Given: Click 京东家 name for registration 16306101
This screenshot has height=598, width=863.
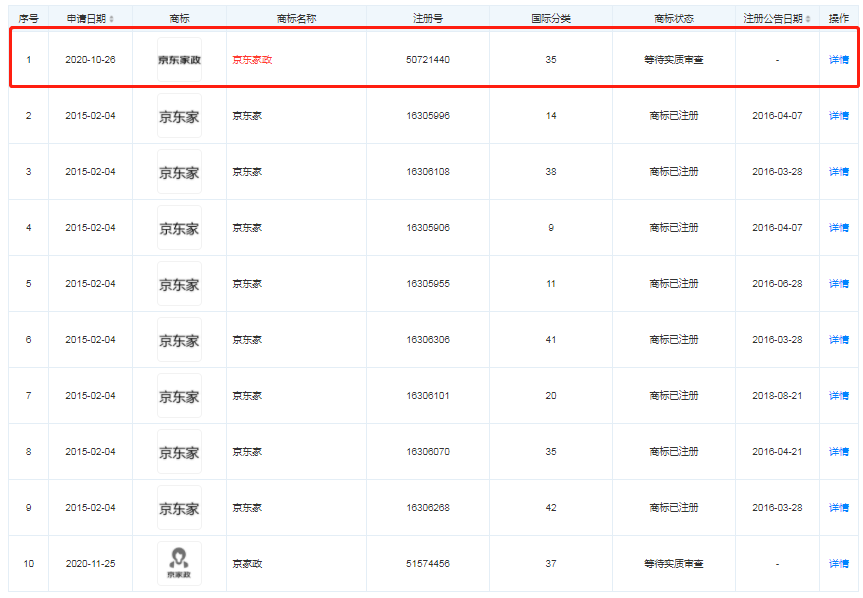Looking at the screenshot, I should [247, 396].
